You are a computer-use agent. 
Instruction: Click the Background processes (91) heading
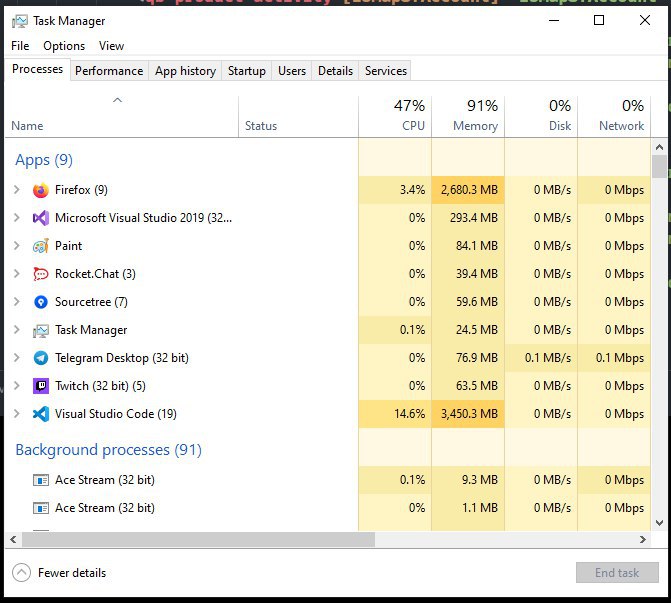click(108, 450)
